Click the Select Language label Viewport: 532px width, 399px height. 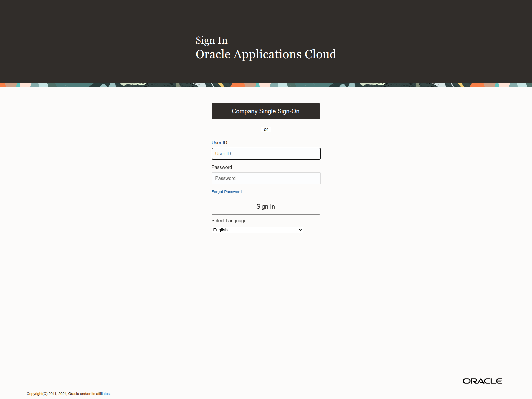coord(229,221)
